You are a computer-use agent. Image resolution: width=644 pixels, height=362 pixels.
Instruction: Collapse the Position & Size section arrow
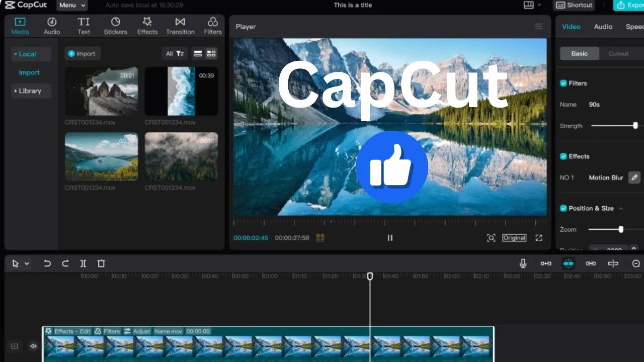621,209
